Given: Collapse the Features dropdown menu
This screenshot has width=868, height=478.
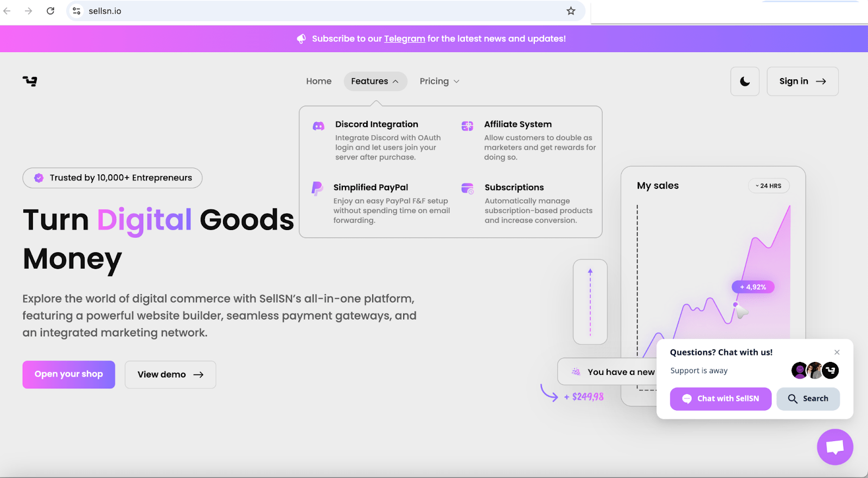Looking at the screenshot, I should tap(375, 81).
